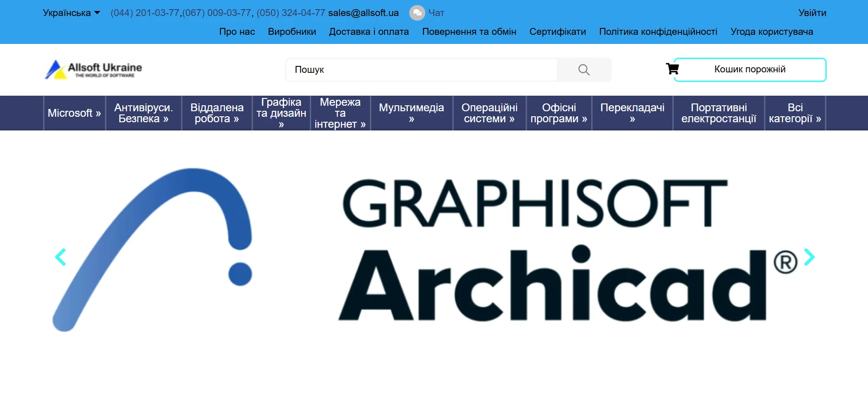The image size is (868, 396).
Task: Click the Graphisoft Archicad banner image
Action: [x=434, y=250]
